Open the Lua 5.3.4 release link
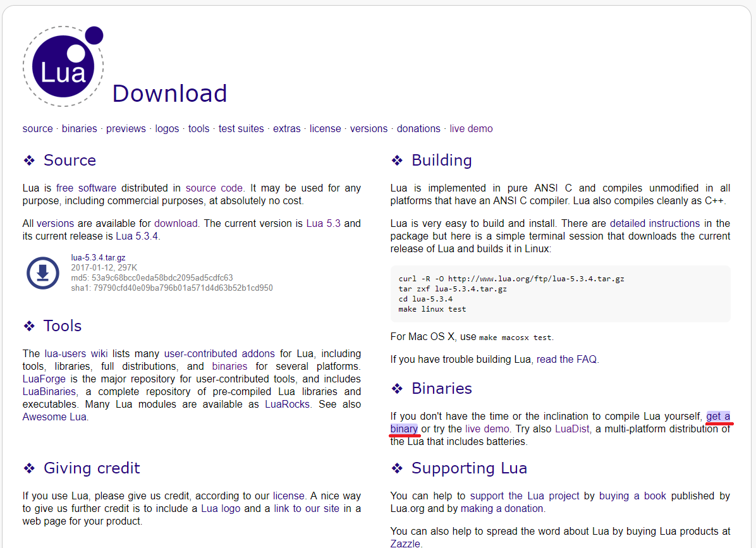Viewport: 756px width, 548px height. [137, 236]
